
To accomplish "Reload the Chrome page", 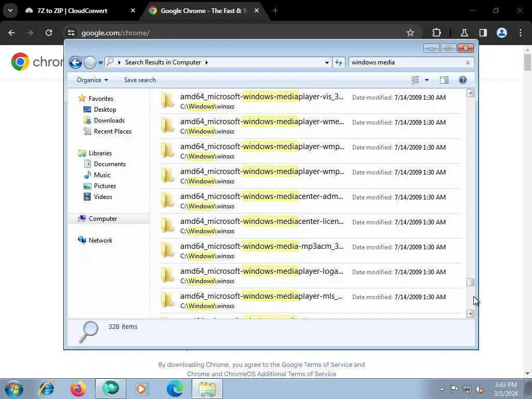I will [49, 33].
